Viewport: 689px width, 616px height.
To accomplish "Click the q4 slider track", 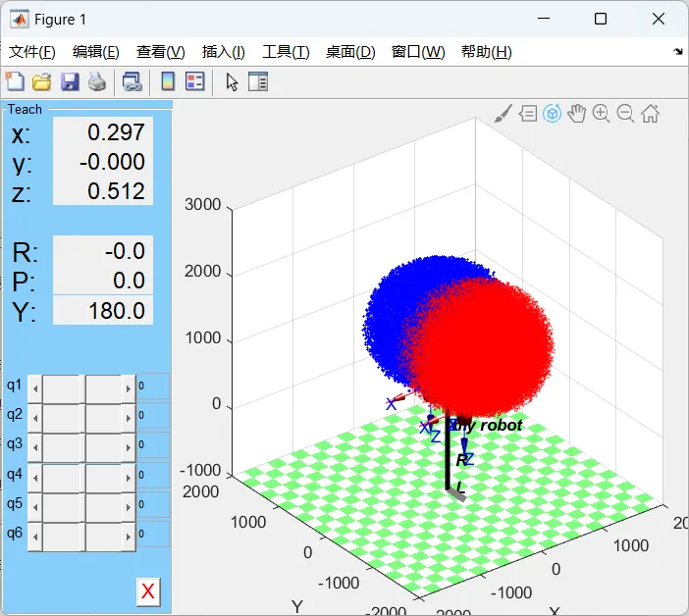I will click(x=81, y=478).
